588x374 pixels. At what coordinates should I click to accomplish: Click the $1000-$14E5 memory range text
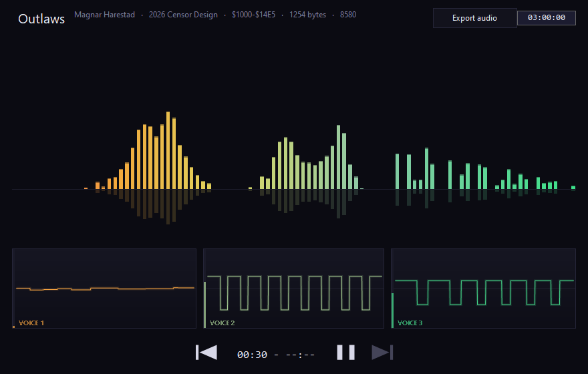[253, 15]
